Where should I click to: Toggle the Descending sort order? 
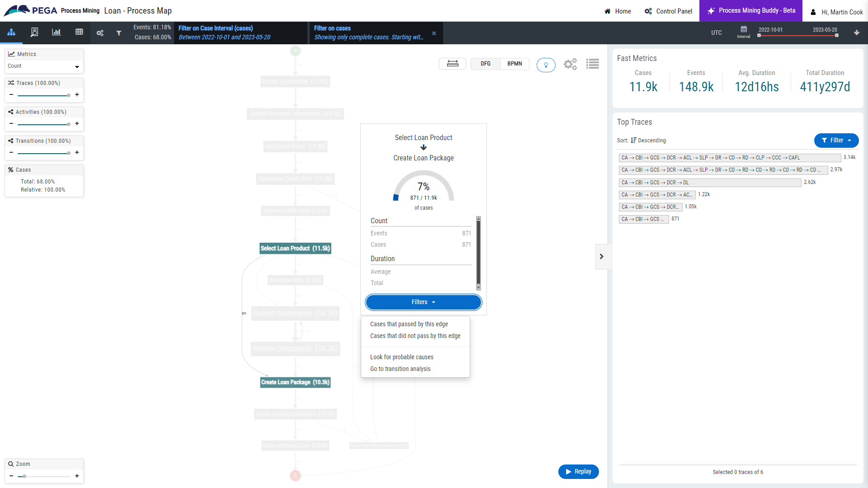coord(648,141)
